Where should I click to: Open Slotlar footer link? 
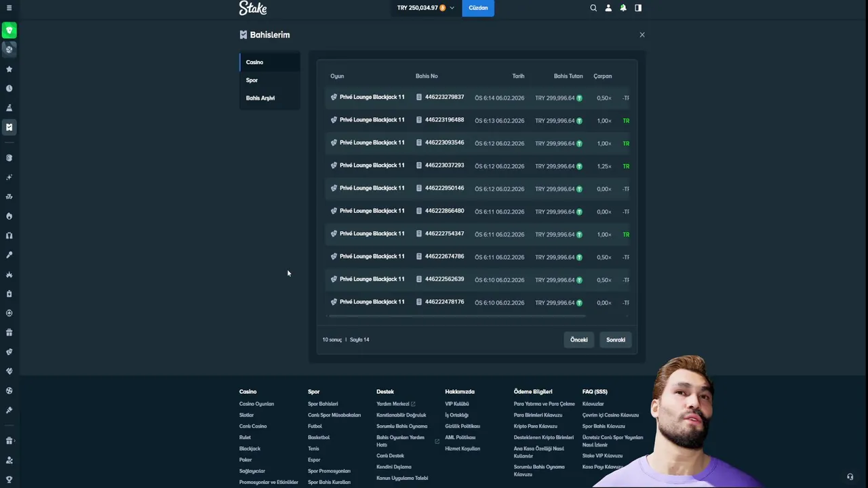click(x=246, y=415)
